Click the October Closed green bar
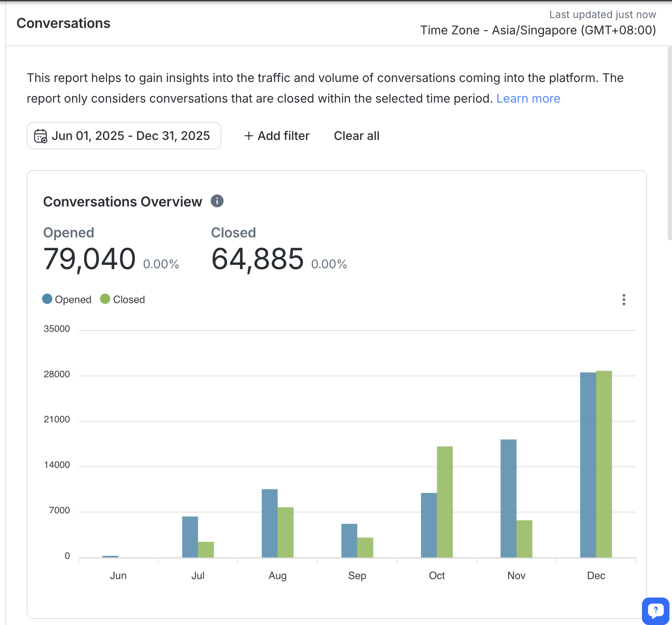 coord(445,502)
